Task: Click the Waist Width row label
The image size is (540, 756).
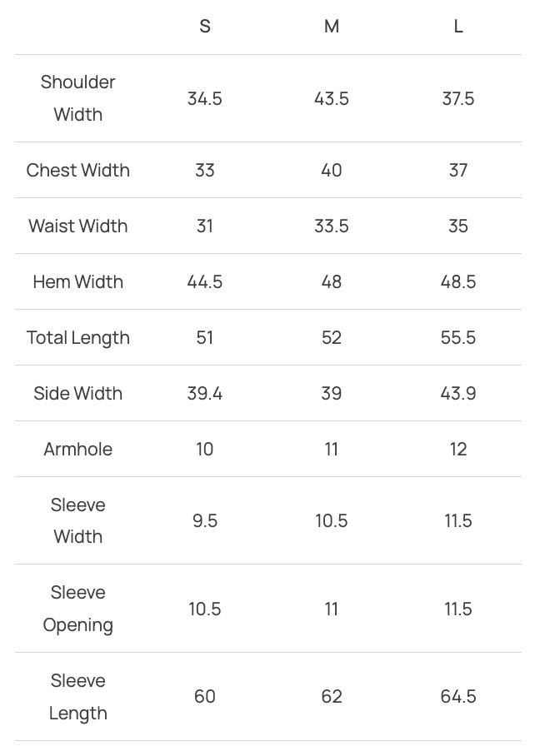Action: tap(78, 226)
